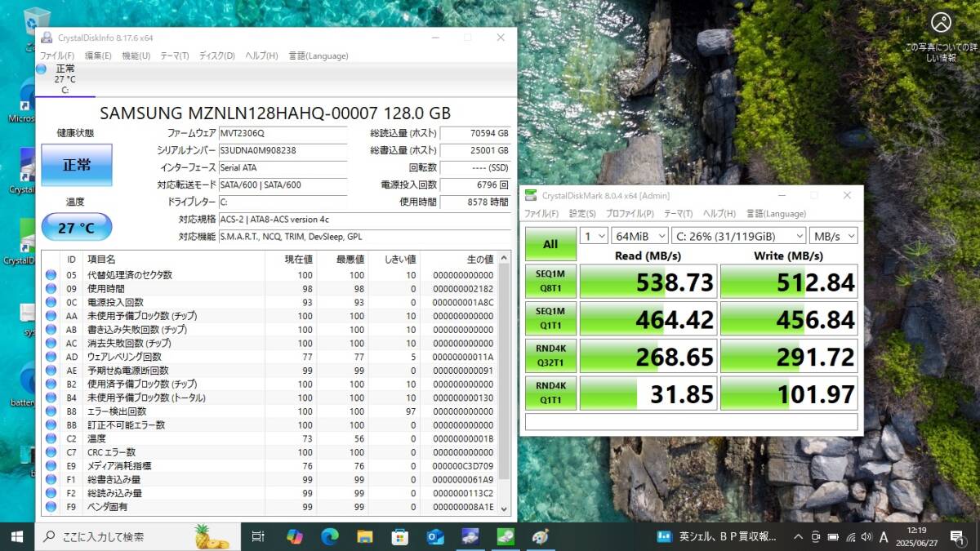This screenshot has width=980, height=551.
Task: Run the SEQ1M Q8T1 test button
Action: click(550, 281)
